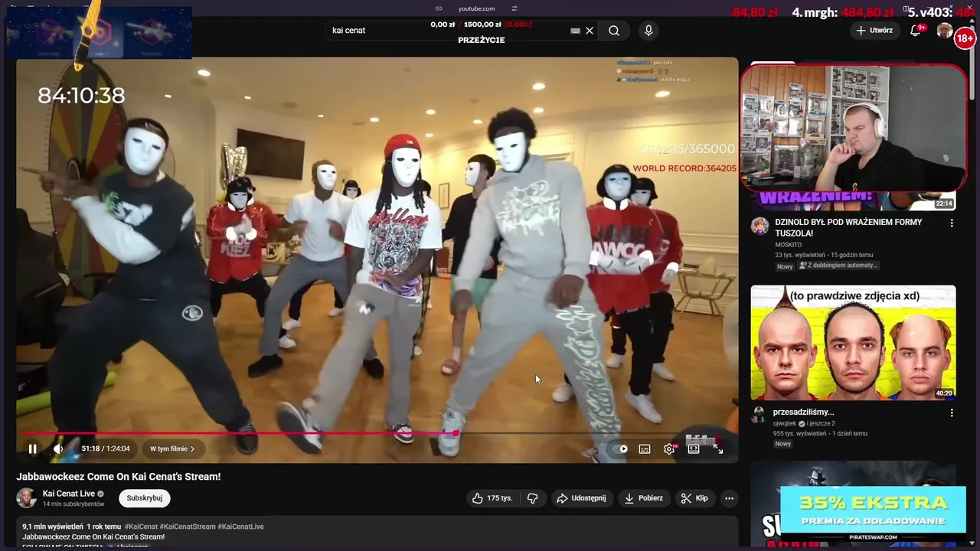Click the Udostępnij share button
980x551 pixels.
[581, 498]
